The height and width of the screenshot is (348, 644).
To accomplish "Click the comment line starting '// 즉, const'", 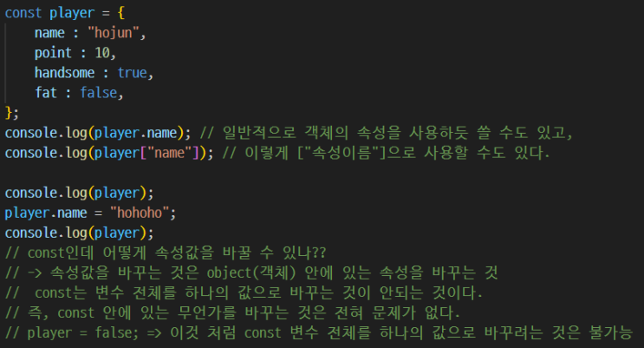I will [x=232, y=313].
